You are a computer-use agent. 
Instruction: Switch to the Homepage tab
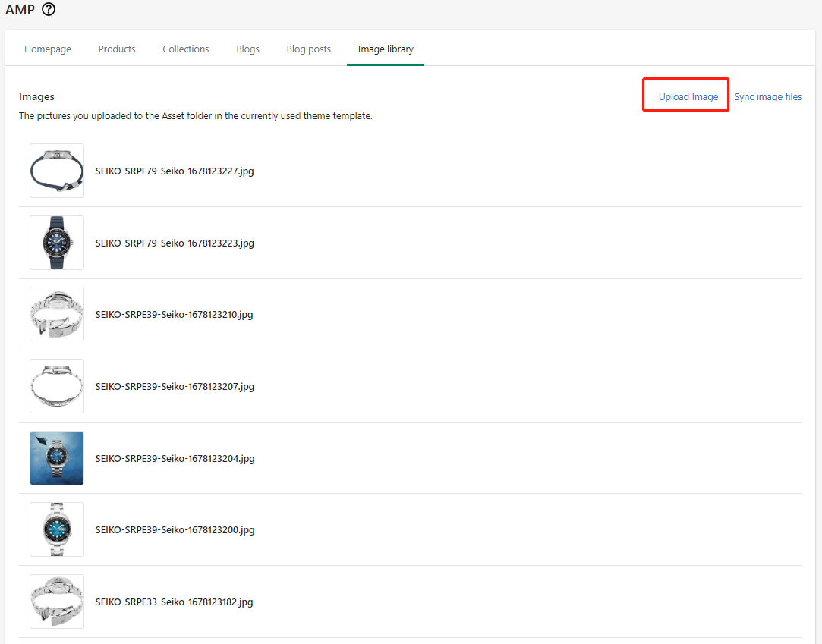point(48,49)
